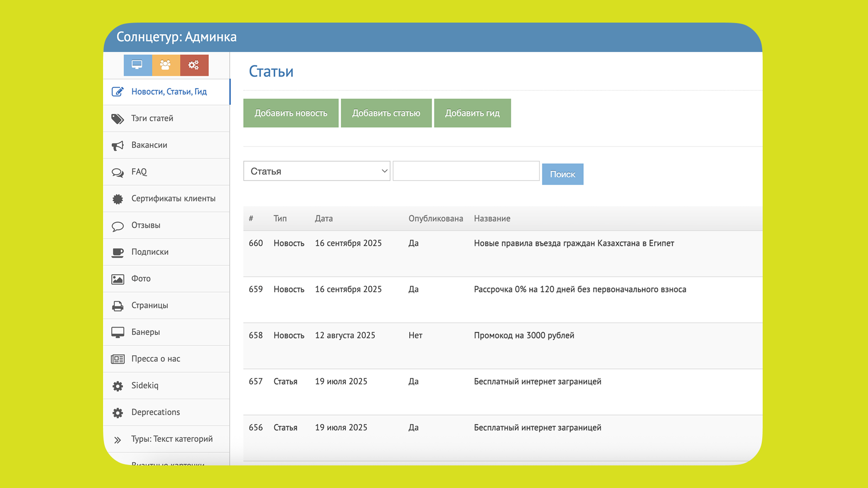This screenshot has width=868, height=488.
Task: Click the certificate icon beside Сертификаты клиенты
Action: (118, 199)
